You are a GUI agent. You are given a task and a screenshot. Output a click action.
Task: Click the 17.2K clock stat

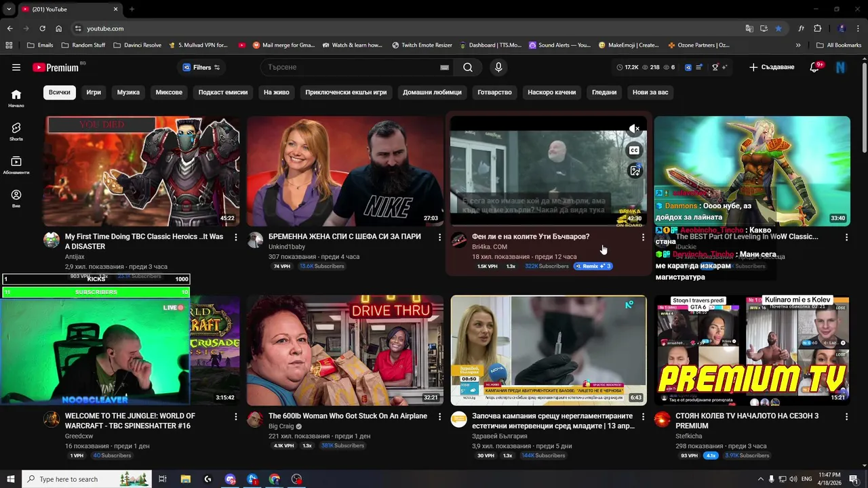coord(627,67)
